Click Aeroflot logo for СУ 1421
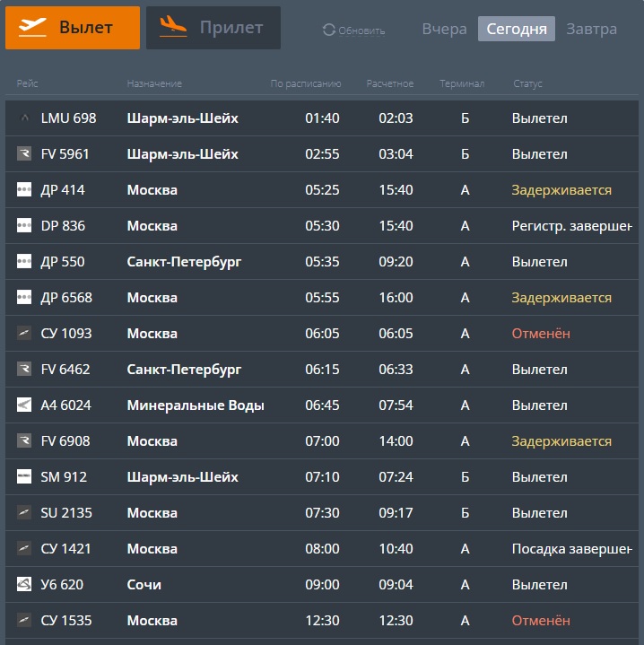Screen dimensions: 644x645 24,548
